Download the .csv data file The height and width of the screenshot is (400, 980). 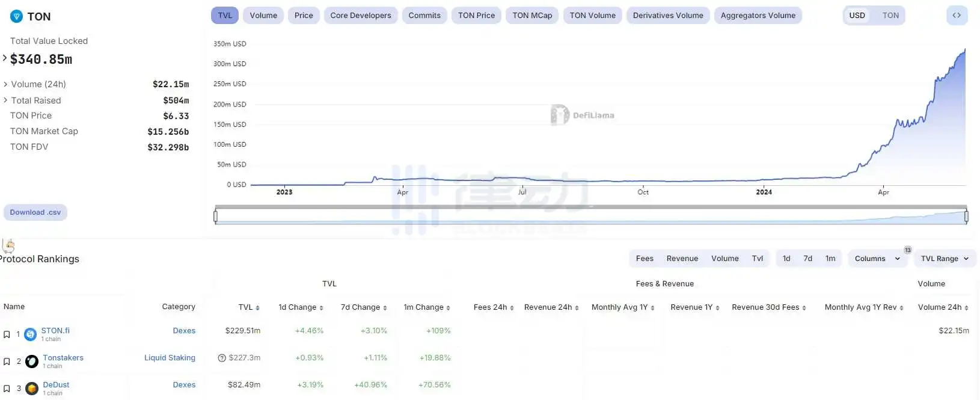click(x=35, y=212)
